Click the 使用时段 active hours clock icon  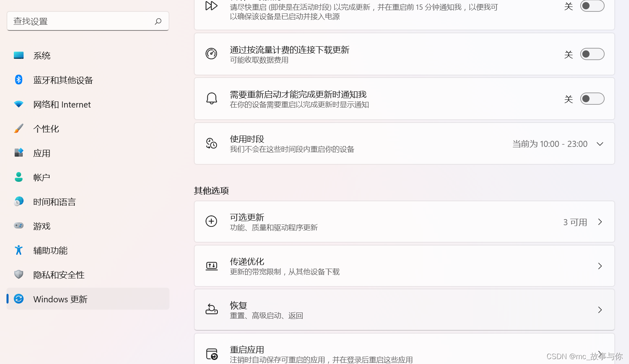(x=212, y=143)
